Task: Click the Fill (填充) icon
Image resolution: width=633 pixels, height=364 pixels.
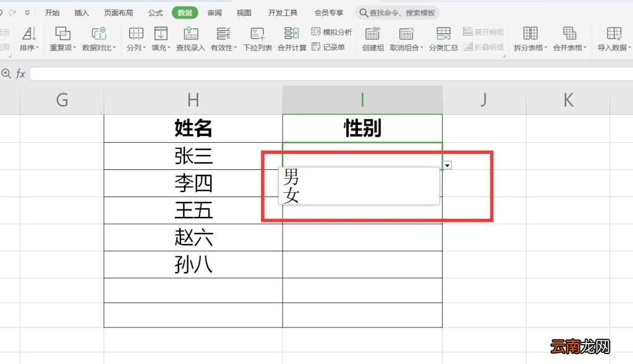Action: pos(161,33)
